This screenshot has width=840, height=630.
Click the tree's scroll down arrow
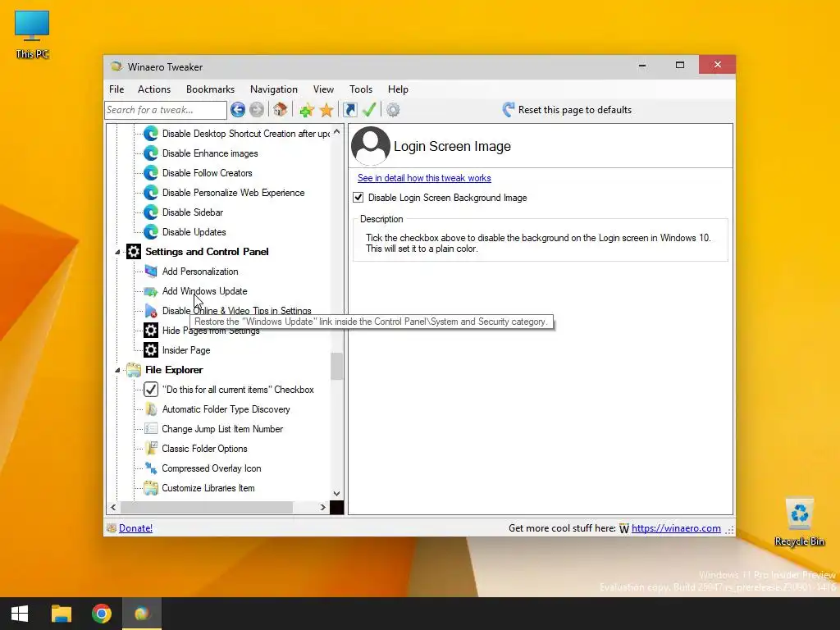(336, 493)
